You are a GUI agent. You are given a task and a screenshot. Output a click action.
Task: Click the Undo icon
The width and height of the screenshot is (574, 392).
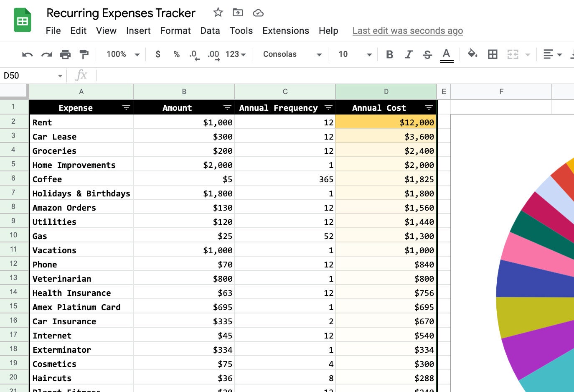point(27,54)
